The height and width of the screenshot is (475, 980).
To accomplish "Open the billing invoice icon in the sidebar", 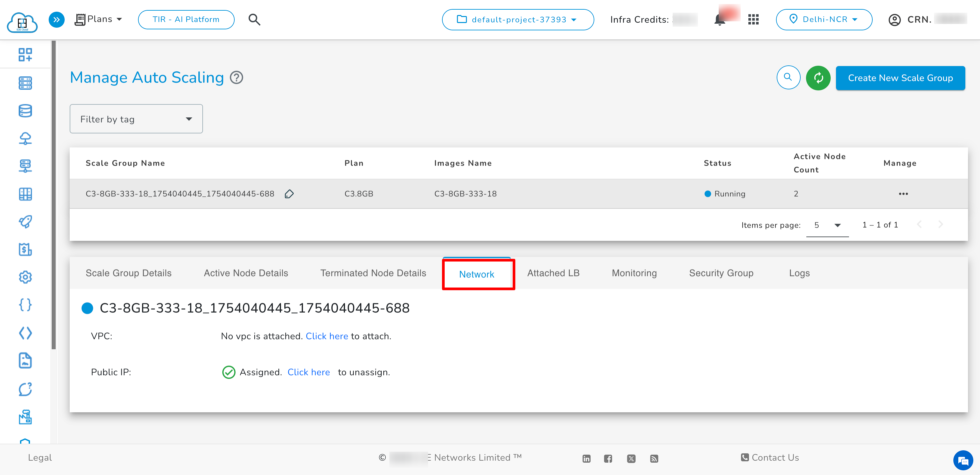I will (25, 250).
